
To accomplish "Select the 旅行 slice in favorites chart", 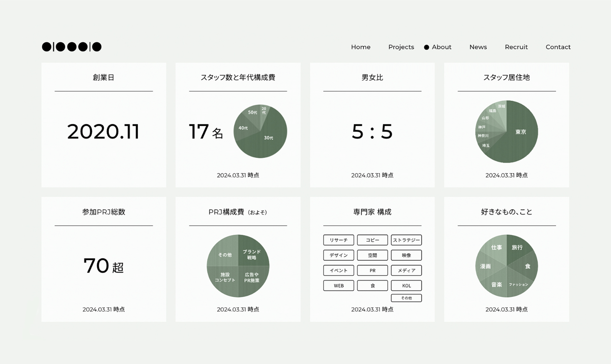I will 517,247.
